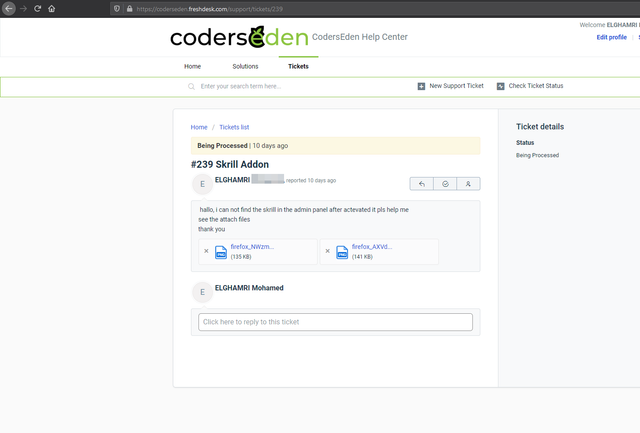This screenshot has height=433, width=640.
Task: Click the ELGHAMRI Mohamed reply avatar
Action: (202, 292)
